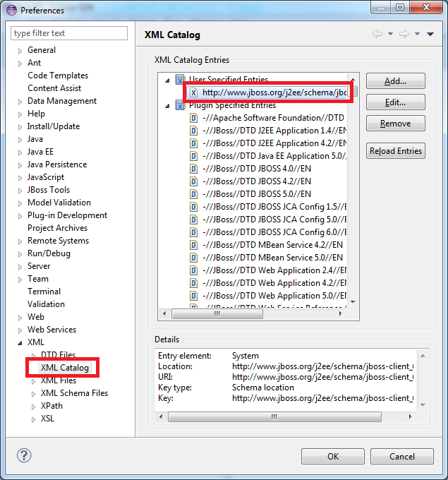Confirm preferences with OK
Image resolution: width=448 pixels, height=480 pixels.
(333, 457)
